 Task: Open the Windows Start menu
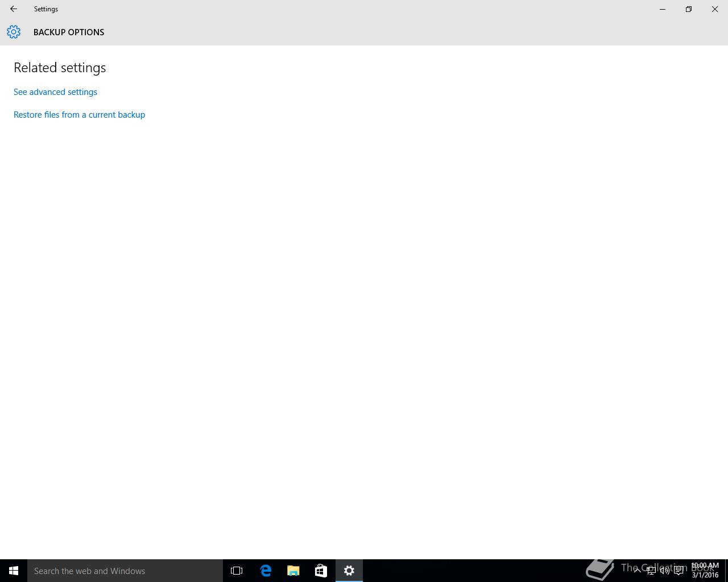point(14,571)
